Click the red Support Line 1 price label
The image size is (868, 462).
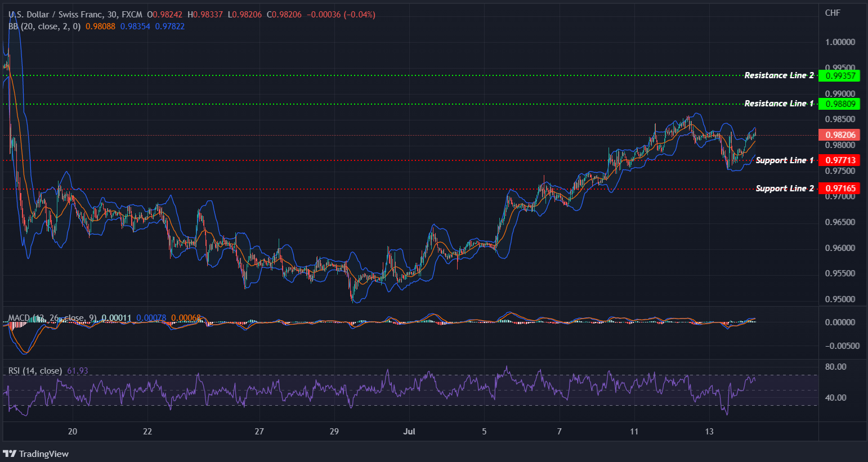pyautogui.click(x=839, y=160)
